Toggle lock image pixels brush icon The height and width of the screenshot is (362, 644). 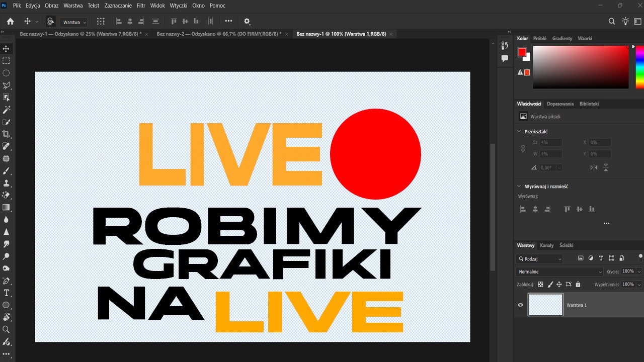pos(550,285)
